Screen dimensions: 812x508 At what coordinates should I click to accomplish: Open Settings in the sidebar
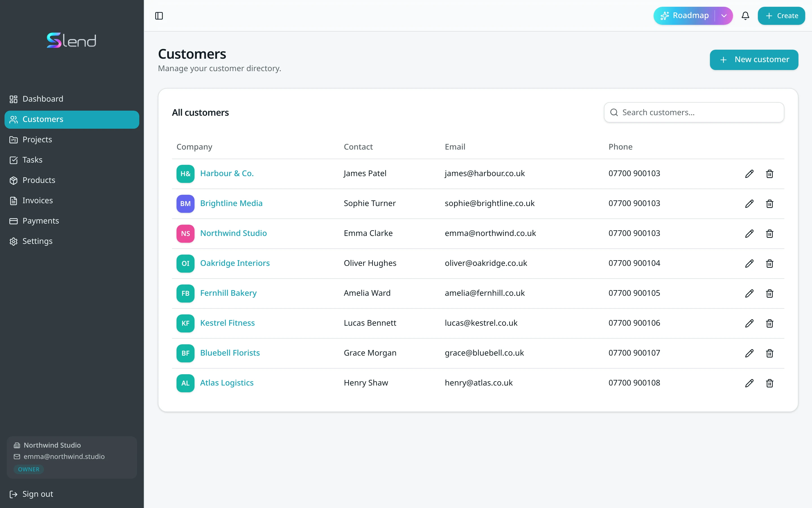tap(72, 241)
